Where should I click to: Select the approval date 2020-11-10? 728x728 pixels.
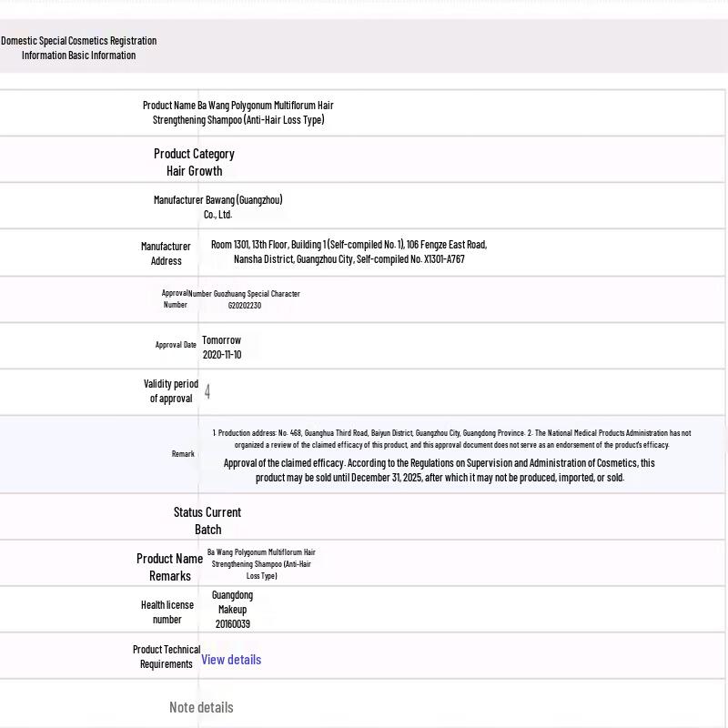(222, 355)
